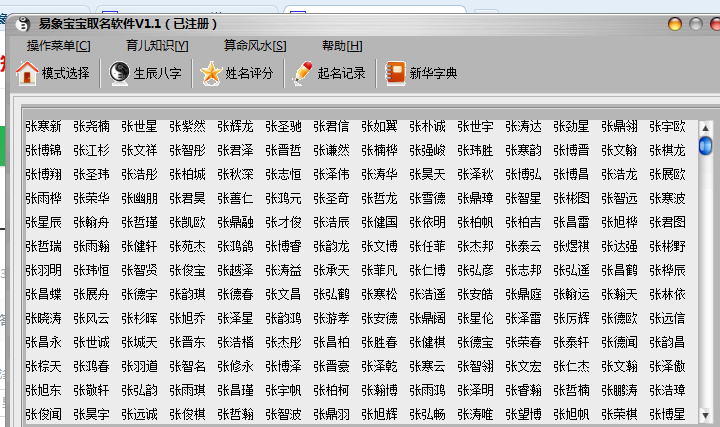Viewport: 720px width, 427px height.
Task: Click the 新华字典 toolbar label
Action: pyautogui.click(x=433, y=73)
